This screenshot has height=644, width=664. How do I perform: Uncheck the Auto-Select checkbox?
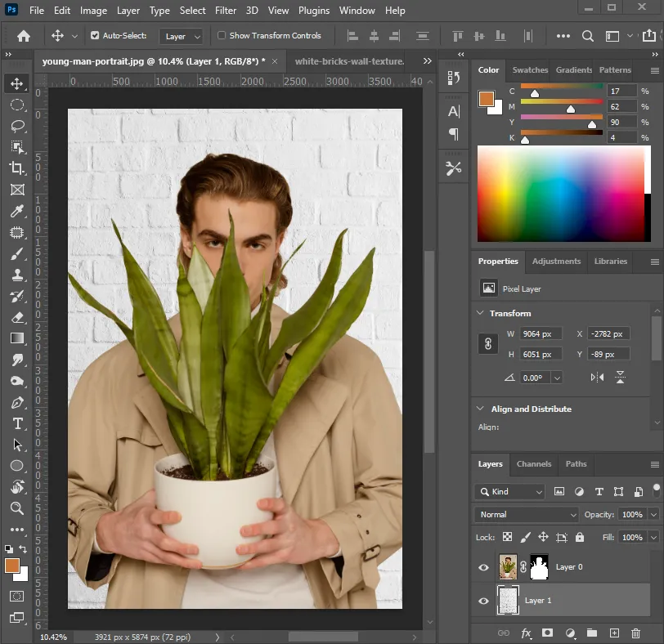pyautogui.click(x=95, y=36)
